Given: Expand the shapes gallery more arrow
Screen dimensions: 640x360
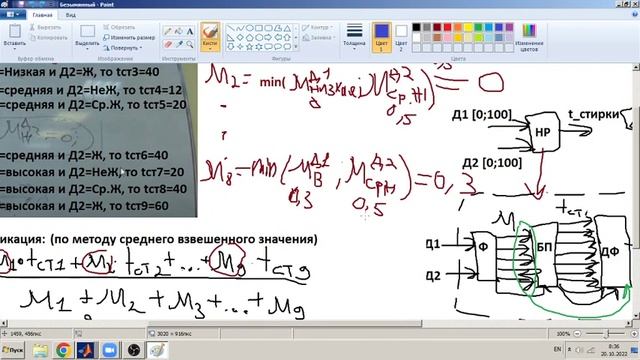Looking at the screenshot, I should coord(296,47).
